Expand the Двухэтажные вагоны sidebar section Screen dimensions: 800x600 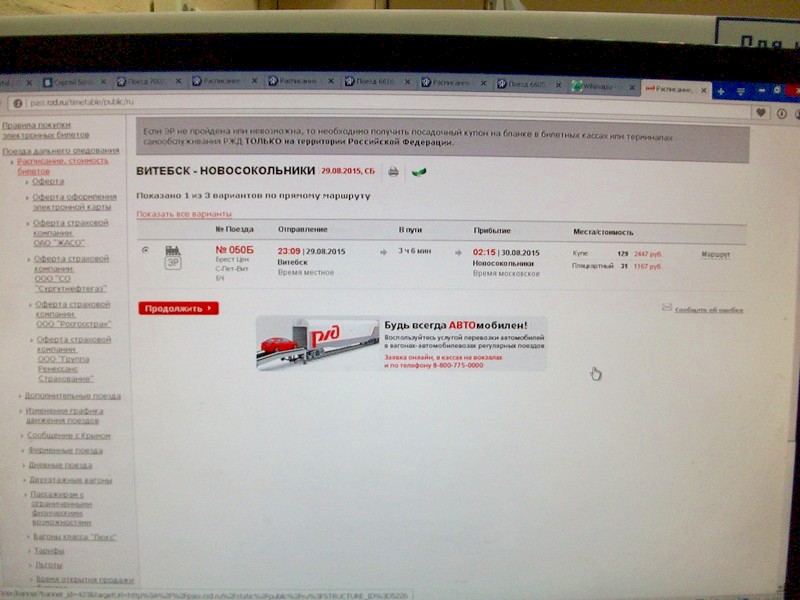(69, 480)
